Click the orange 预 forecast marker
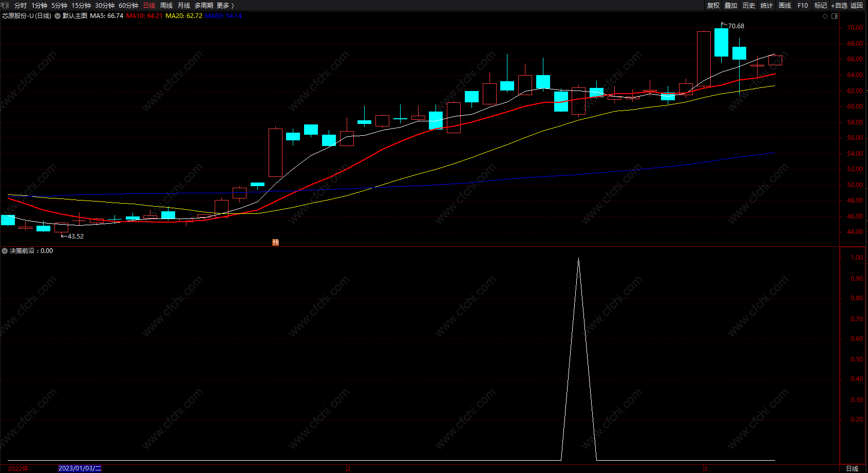The width and height of the screenshot is (868, 473). pos(276,242)
